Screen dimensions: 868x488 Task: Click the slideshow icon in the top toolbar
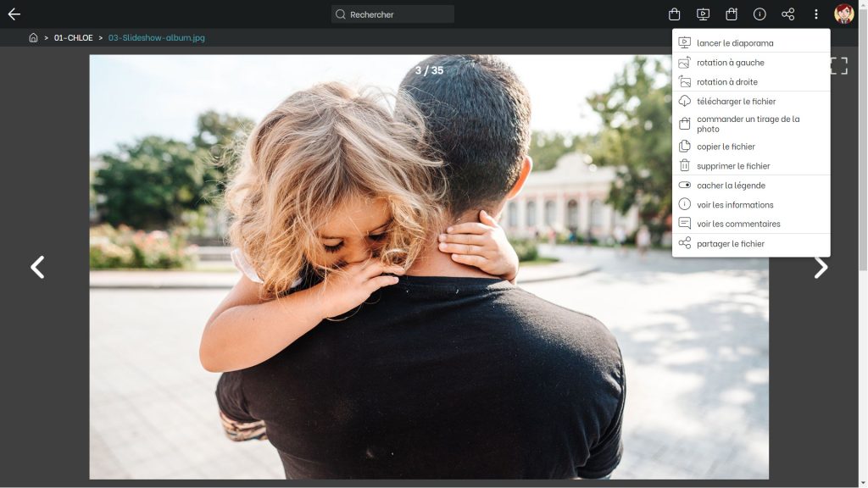coord(703,14)
